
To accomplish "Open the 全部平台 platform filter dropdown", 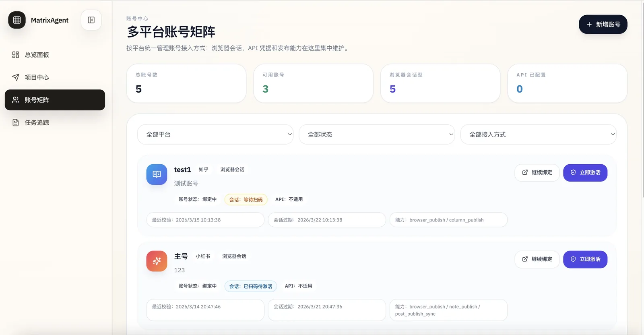I will (x=215, y=134).
